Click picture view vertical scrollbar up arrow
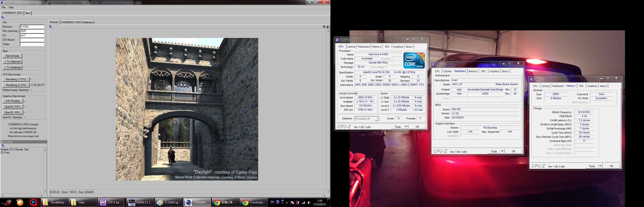Image resolution: width=644 pixels, height=207 pixels. click(328, 31)
